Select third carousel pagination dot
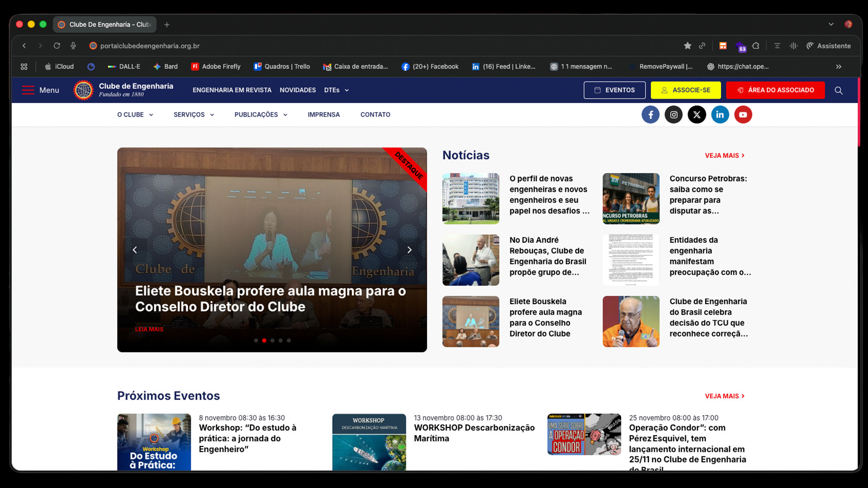 coord(272,341)
